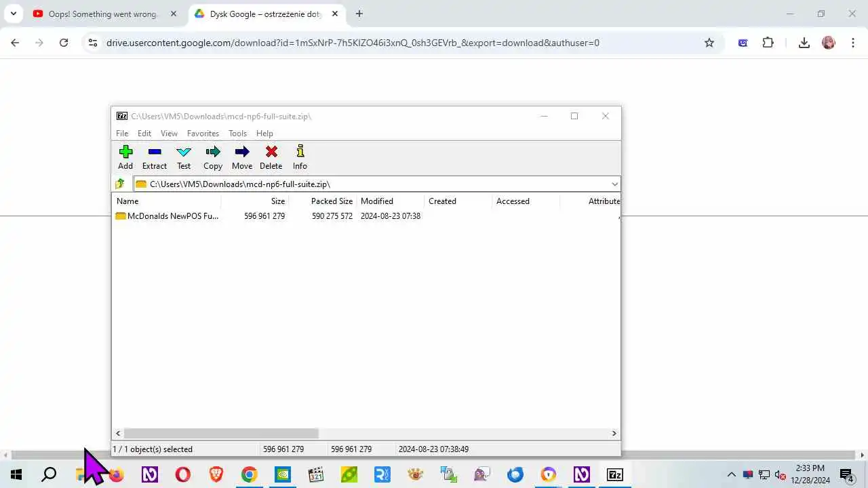Viewport: 868px width, 488px height.
Task: Click the 7-Zip horizontal scrollbar thumb
Action: coord(221,433)
